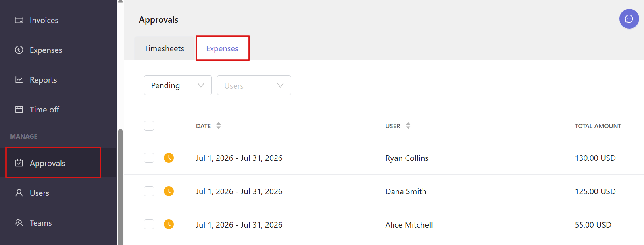644x245 pixels.
Task: Open Time off in the sidebar
Action: coord(58,109)
